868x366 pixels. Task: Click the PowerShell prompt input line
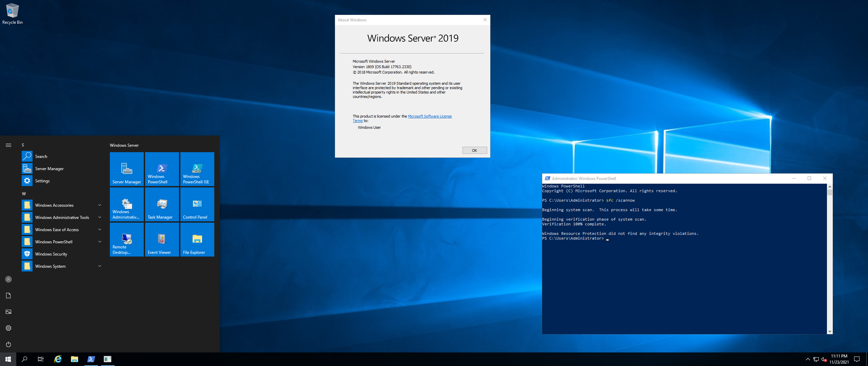click(575, 239)
